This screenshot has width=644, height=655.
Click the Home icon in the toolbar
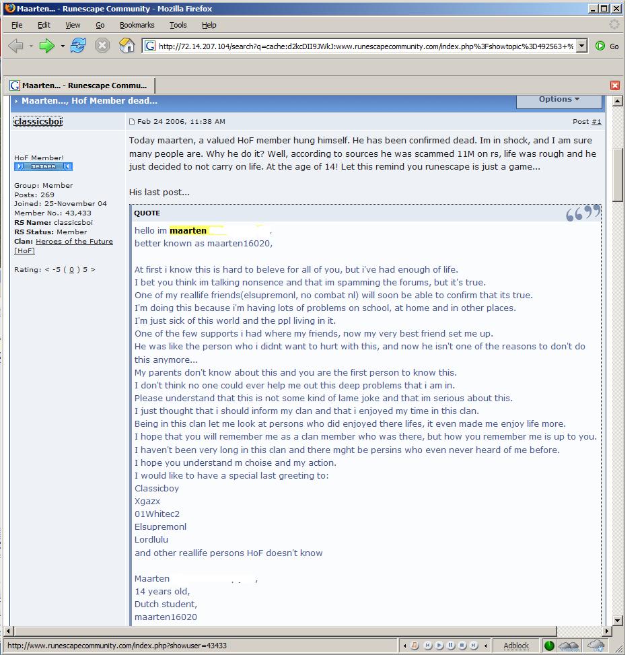pyautogui.click(x=127, y=45)
